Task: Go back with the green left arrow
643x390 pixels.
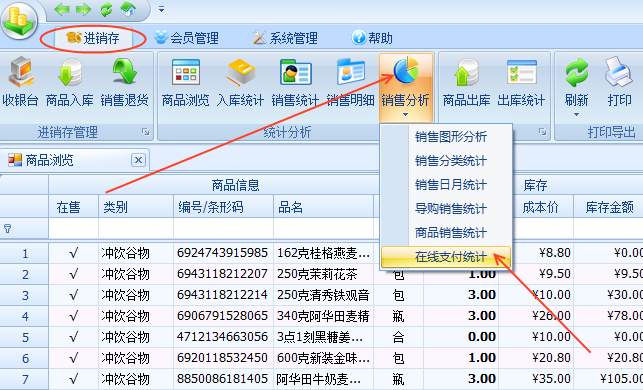Action: tap(62, 9)
